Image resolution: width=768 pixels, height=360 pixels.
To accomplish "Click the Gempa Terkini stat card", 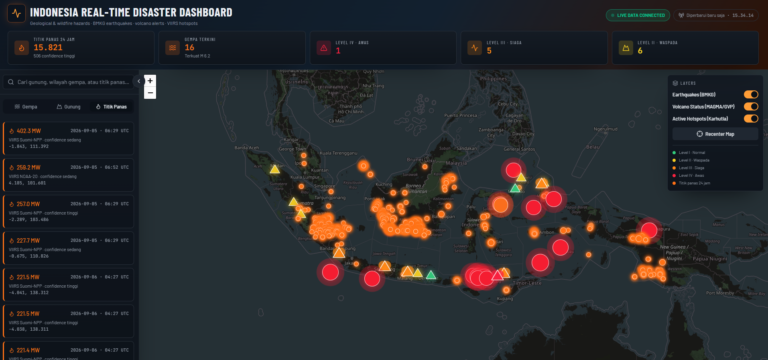I will pyautogui.click(x=232, y=48).
